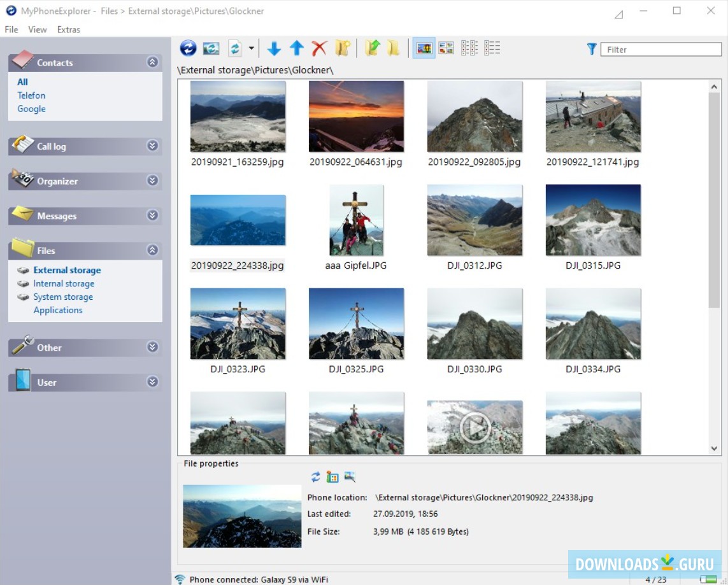This screenshot has height=585, width=728.
Task: Switch to detailed list view mode
Action: click(x=492, y=48)
